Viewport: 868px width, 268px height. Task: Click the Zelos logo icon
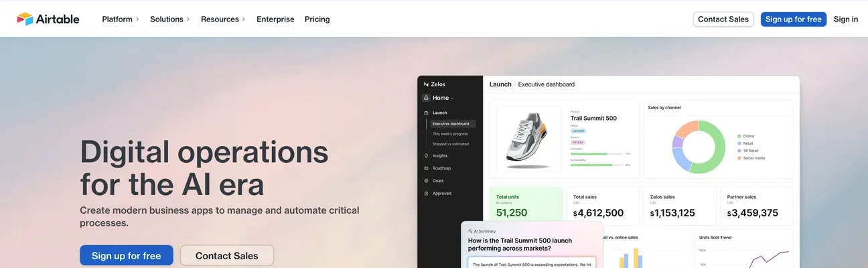pos(427,84)
